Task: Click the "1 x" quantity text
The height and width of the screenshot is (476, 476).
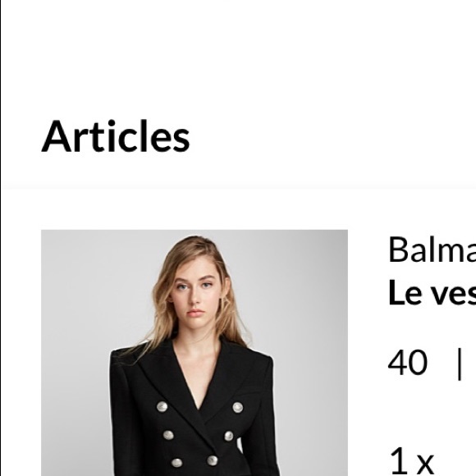Action: (x=411, y=461)
